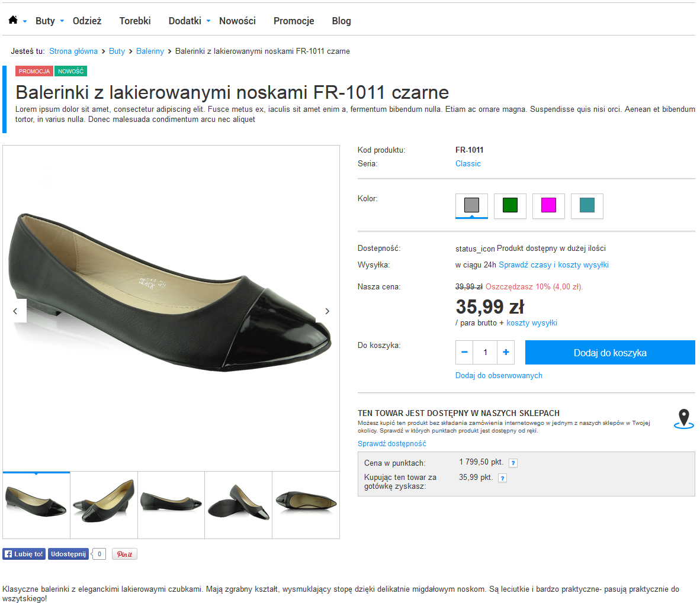Screen dimensions: 700x603
Task: Pick the teal color swatch
Action: pos(587,205)
